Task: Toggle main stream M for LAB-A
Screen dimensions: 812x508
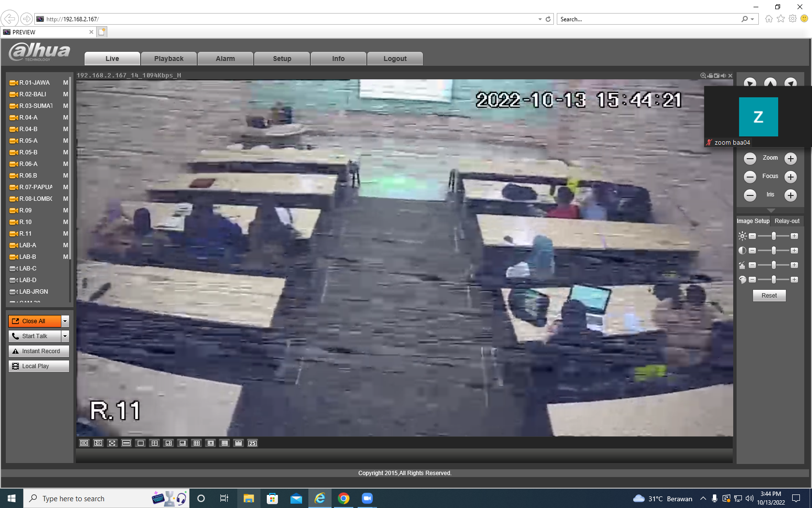Action: (x=66, y=245)
